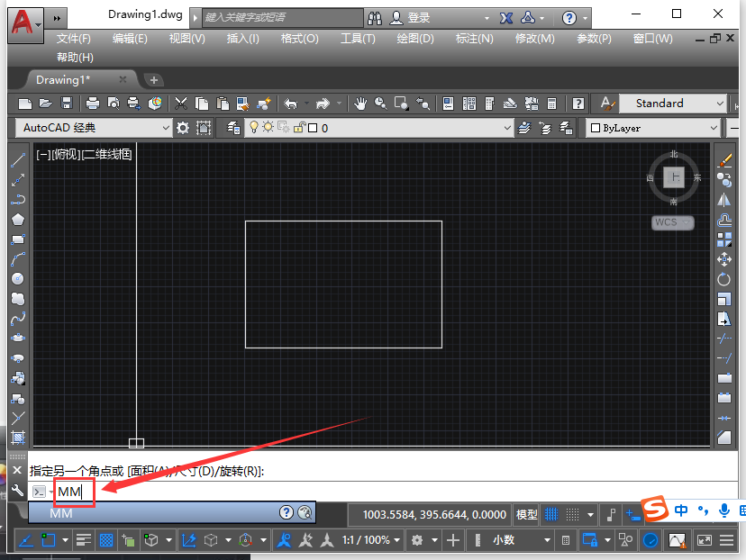Open AutoCAD 经典 workspace dropdown
The image size is (746, 560).
pyautogui.click(x=93, y=128)
